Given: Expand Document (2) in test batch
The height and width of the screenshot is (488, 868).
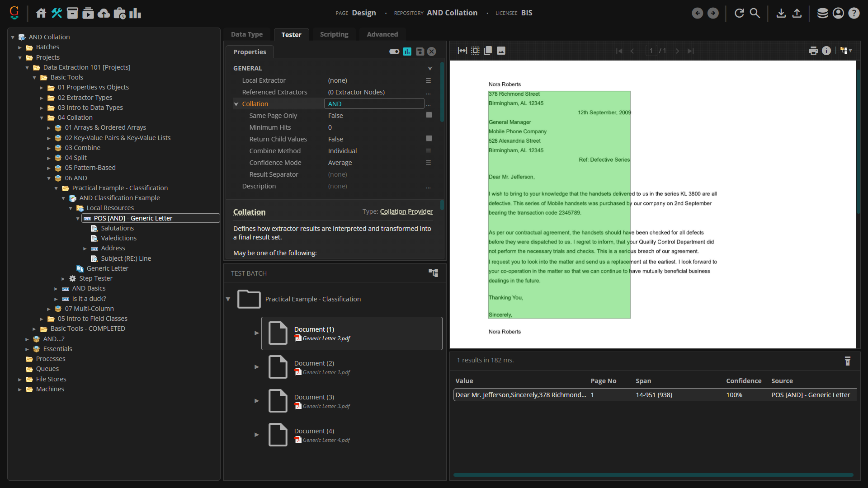Looking at the screenshot, I should [256, 367].
